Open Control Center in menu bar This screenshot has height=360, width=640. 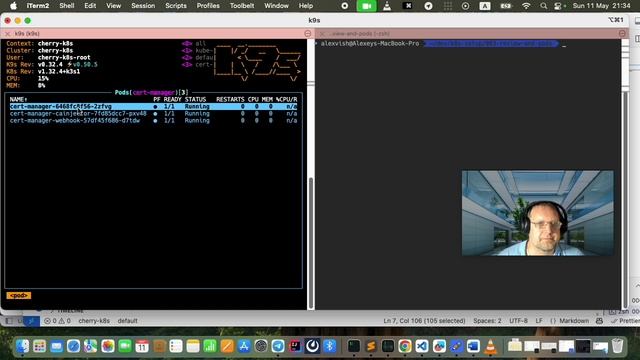558,6
